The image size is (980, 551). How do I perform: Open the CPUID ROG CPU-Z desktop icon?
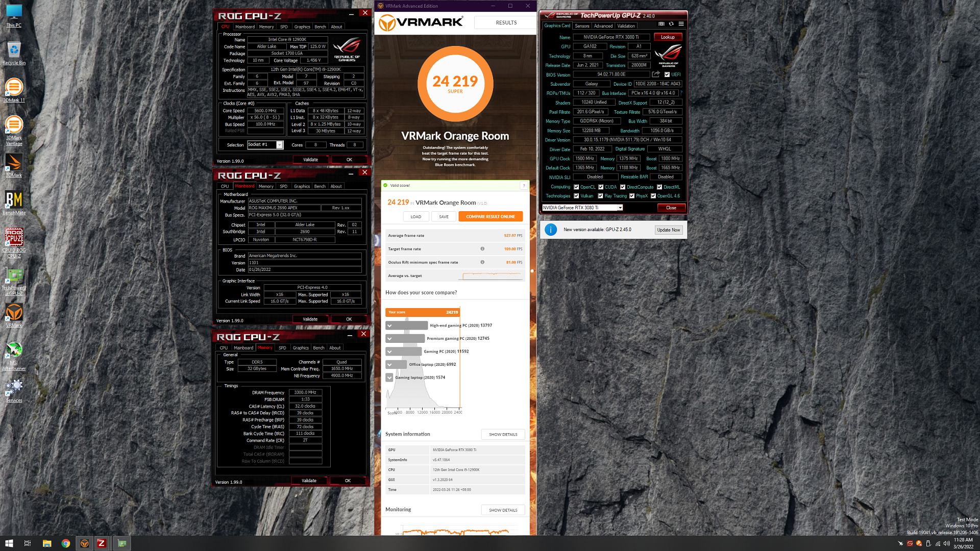click(x=14, y=243)
